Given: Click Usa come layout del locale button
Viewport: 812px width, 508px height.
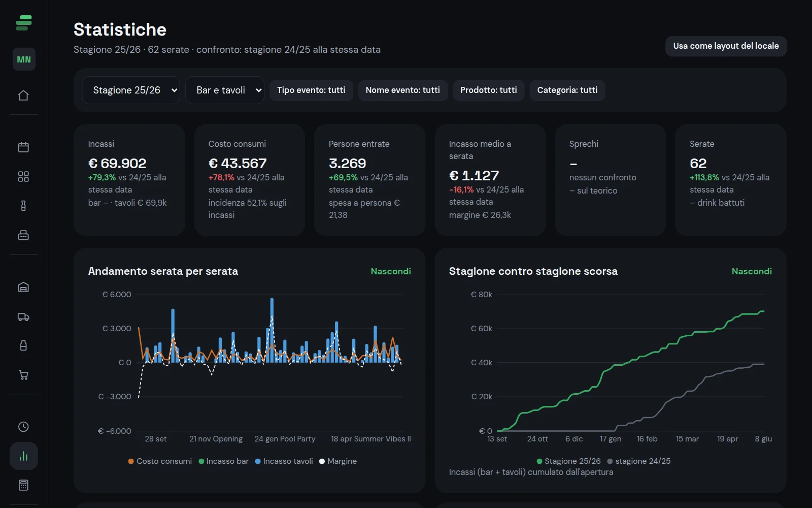Looking at the screenshot, I should (x=726, y=46).
